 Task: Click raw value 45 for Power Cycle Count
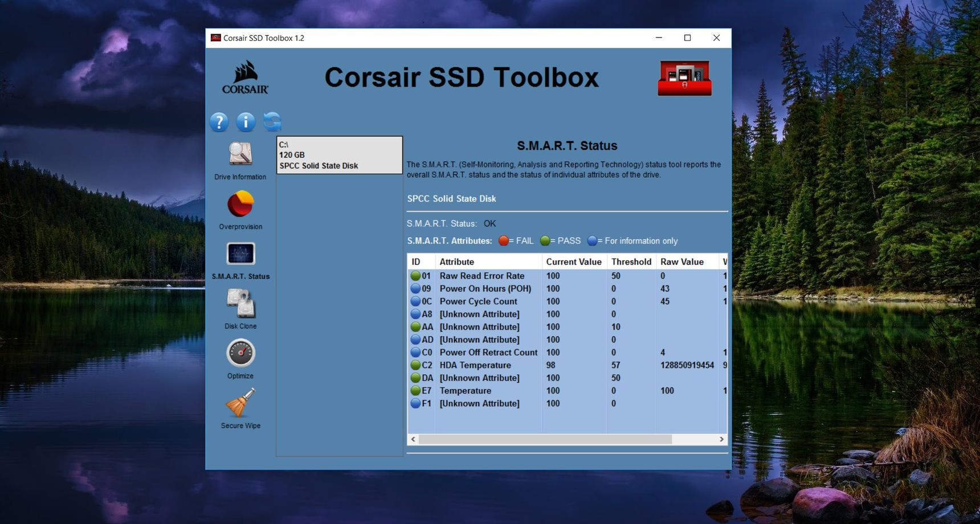(665, 301)
